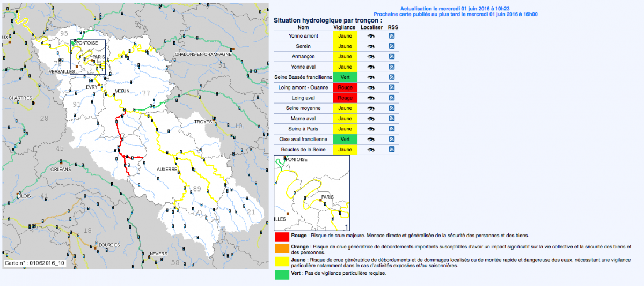Click the Jaune cell for Seine à Paris
Image resolution: width=644 pixels, height=286 pixels.
[345, 129]
